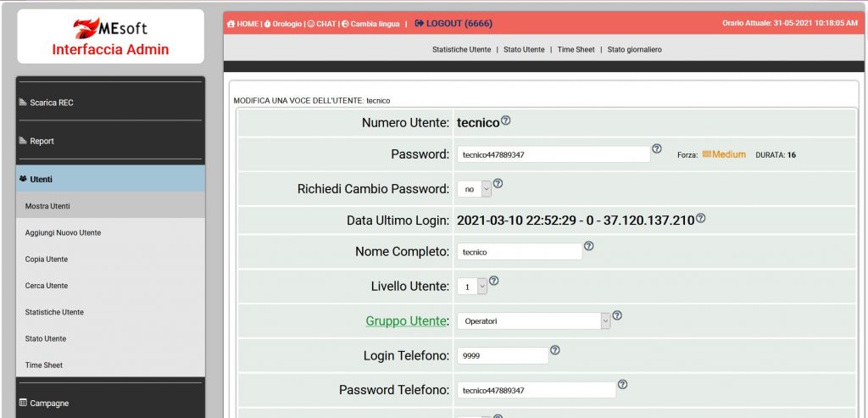Click the help icon beside Password field

(657, 148)
